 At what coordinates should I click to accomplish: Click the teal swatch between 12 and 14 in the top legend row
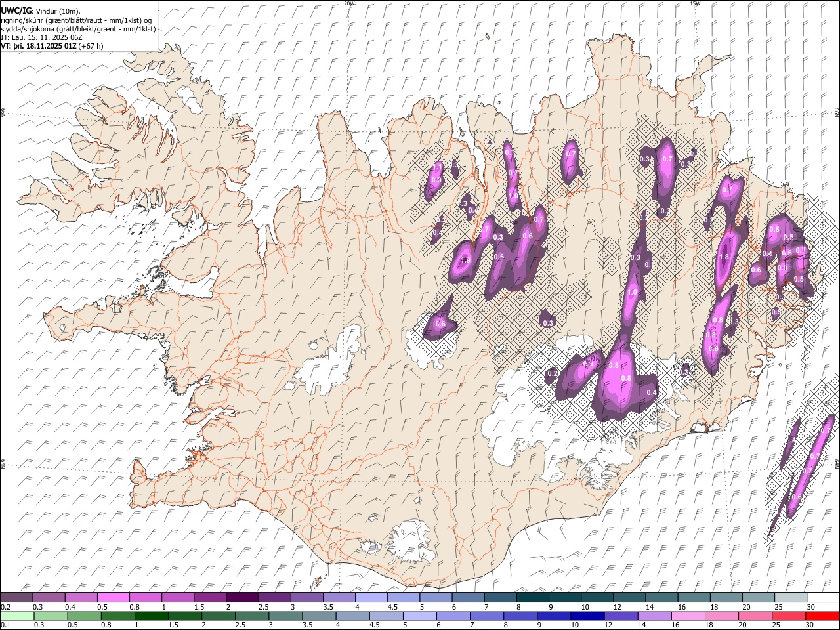pos(630,598)
